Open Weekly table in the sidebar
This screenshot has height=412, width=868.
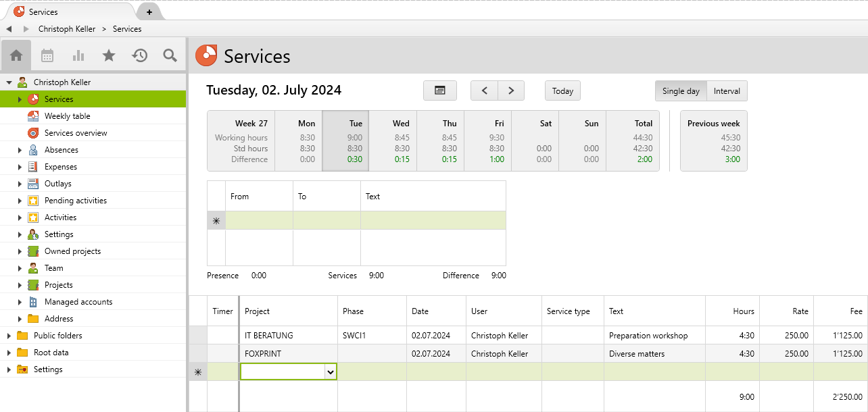coord(67,116)
